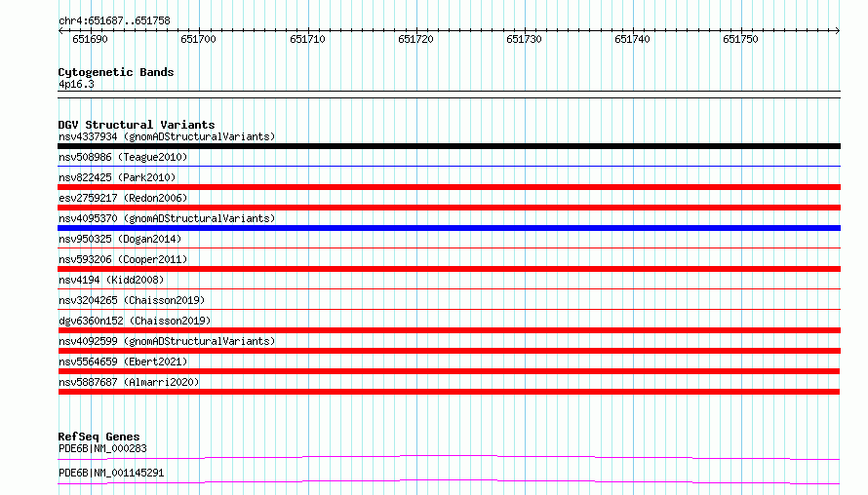The height and width of the screenshot is (495, 868).
Task: Open transcript PDE6B|NM_000283 label
Action: click(102, 448)
